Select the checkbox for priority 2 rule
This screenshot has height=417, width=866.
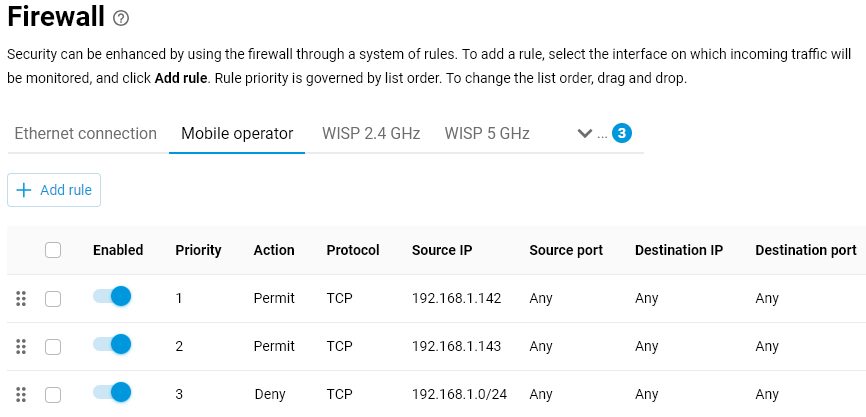(x=53, y=346)
